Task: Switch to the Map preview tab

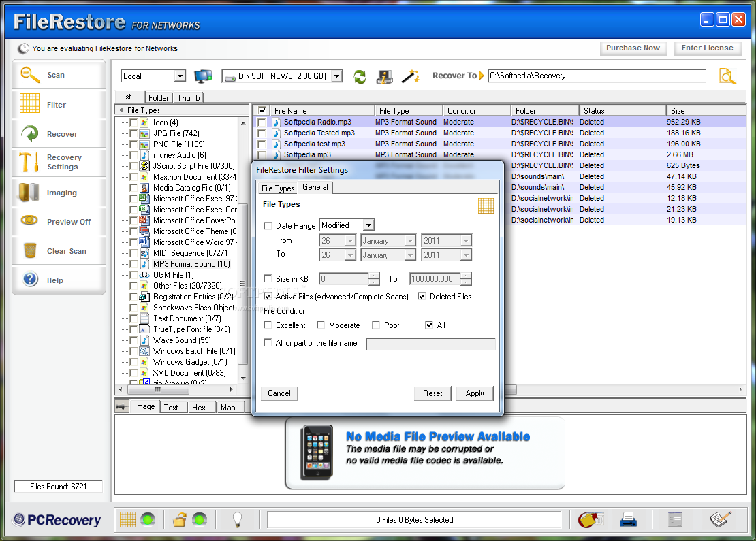Action: click(x=228, y=408)
